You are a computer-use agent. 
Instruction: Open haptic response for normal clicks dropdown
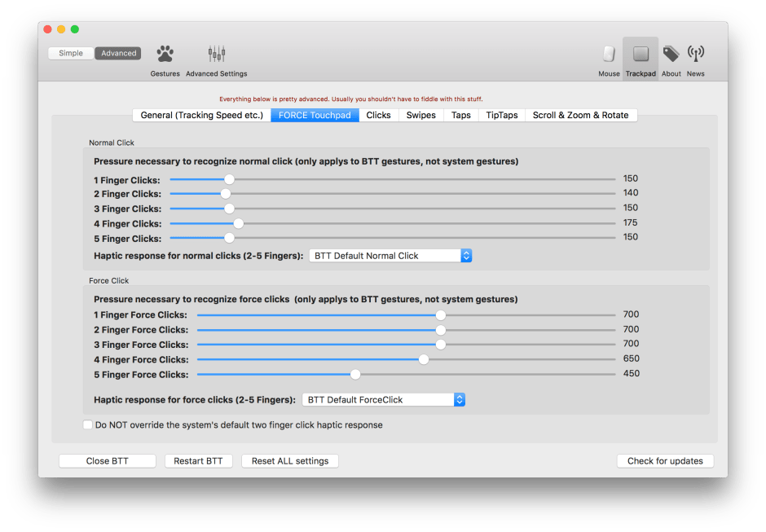pyautogui.click(x=390, y=256)
